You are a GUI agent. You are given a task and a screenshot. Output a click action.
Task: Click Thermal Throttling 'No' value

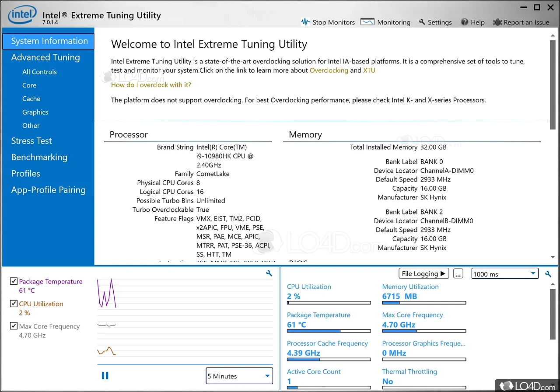(388, 381)
